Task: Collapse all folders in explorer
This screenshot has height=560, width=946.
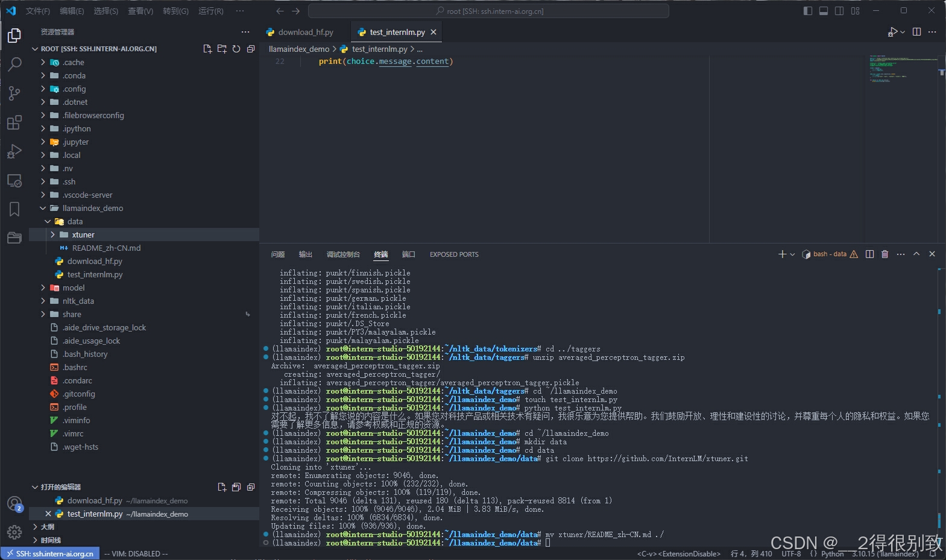Action: coord(251,49)
